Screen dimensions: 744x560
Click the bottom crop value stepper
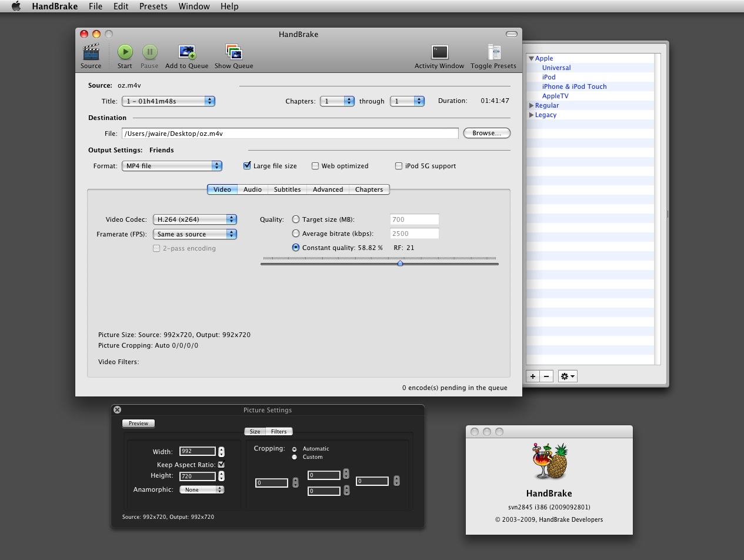[x=346, y=489]
